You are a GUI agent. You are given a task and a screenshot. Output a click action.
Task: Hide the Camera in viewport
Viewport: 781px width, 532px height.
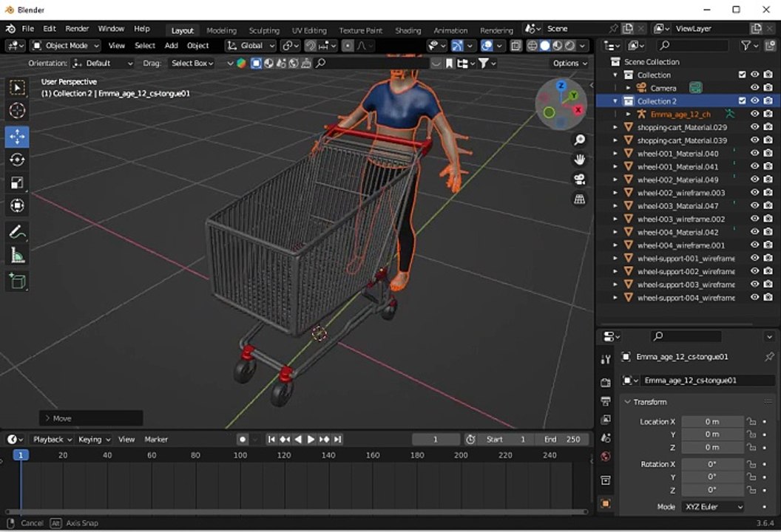click(755, 88)
